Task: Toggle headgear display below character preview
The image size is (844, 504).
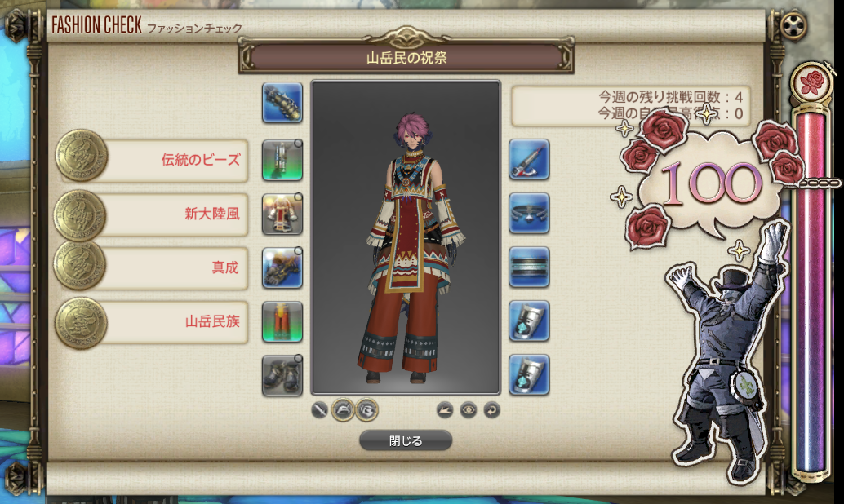Action: [x=343, y=410]
